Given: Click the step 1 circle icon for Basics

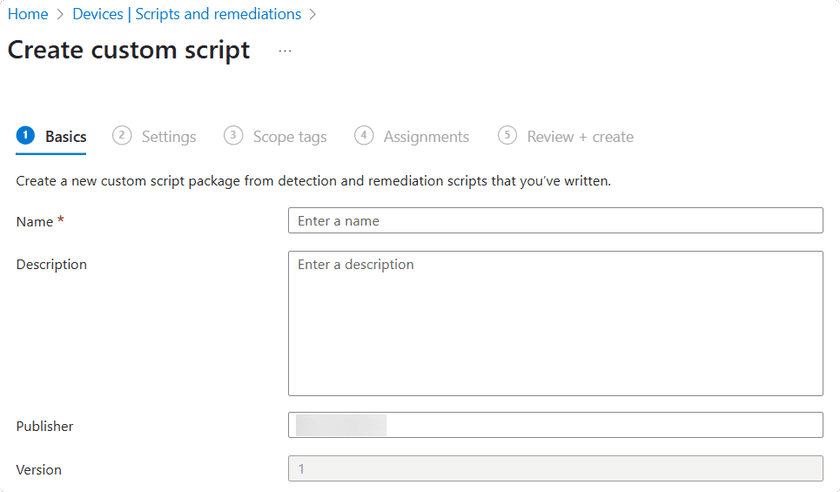Looking at the screenshot, I should click(25, 136).
